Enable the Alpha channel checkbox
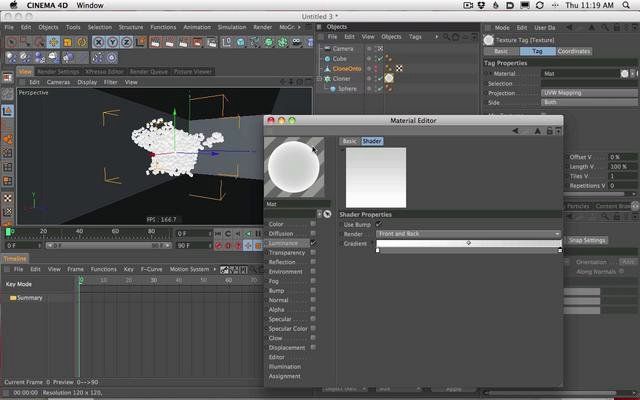640x400 pixels. [313, 309]
